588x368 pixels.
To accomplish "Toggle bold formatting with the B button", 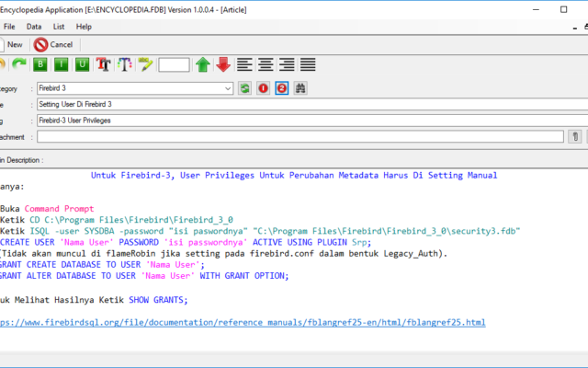I will [40, 64].
